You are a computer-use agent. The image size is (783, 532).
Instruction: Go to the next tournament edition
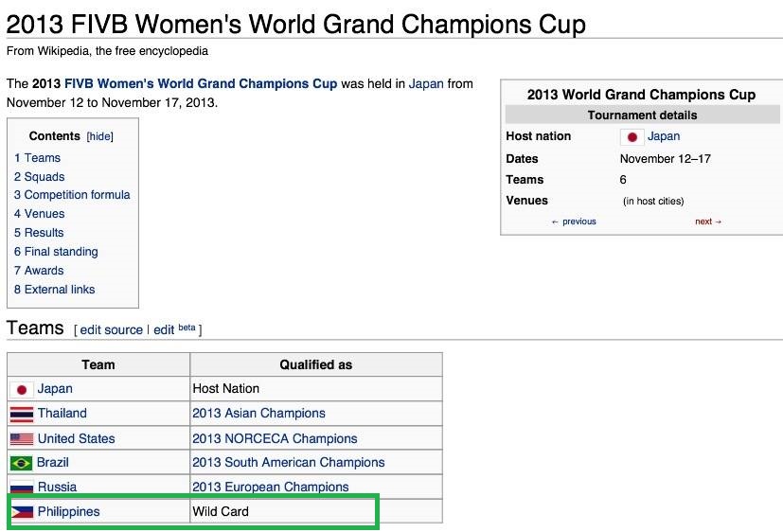pyautogui.click(x=708, y=222)
